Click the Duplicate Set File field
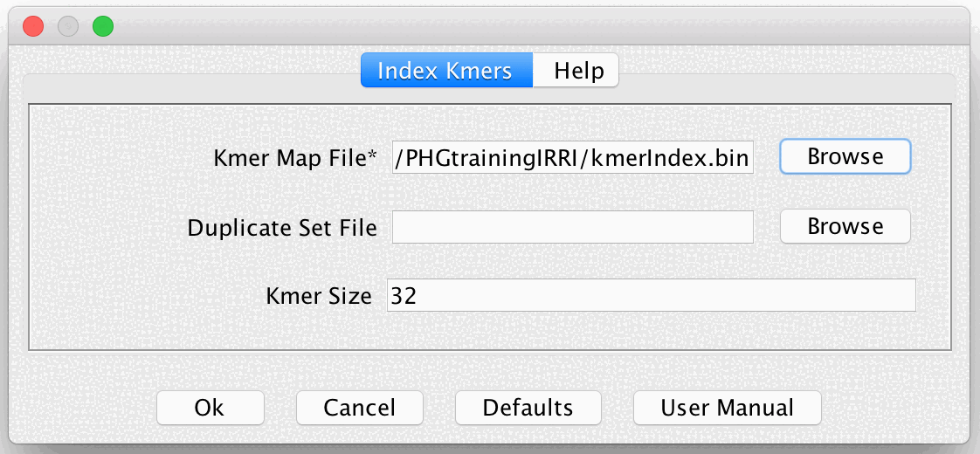The image size is (980, 454). tap(572, 227)
